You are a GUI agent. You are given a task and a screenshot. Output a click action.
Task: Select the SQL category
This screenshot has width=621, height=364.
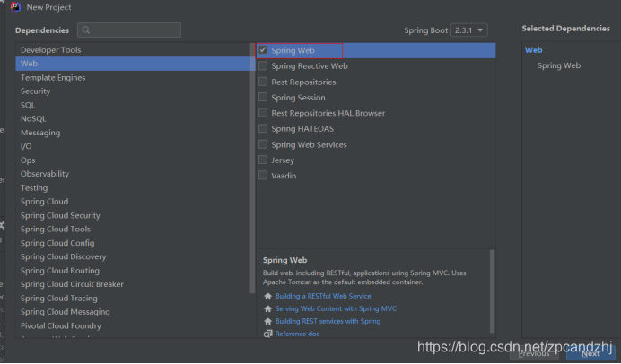click(x=133, y=105)
